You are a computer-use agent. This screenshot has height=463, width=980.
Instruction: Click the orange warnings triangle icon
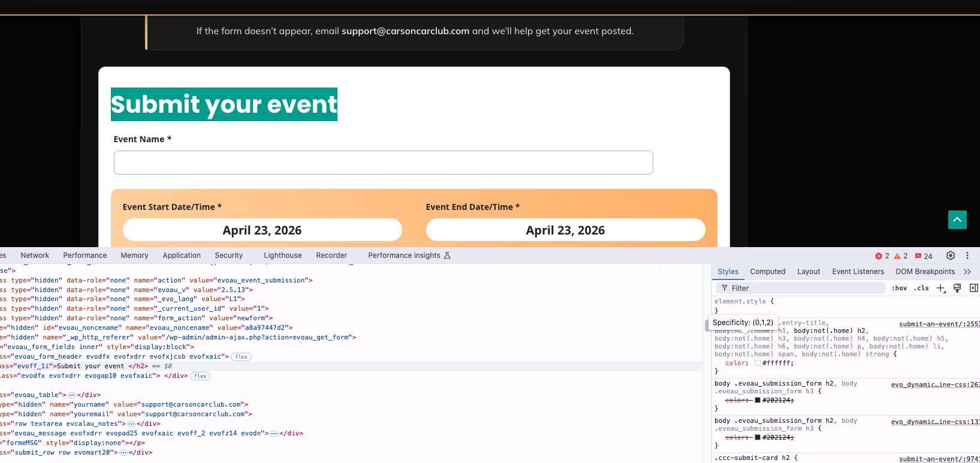[897, 256]
